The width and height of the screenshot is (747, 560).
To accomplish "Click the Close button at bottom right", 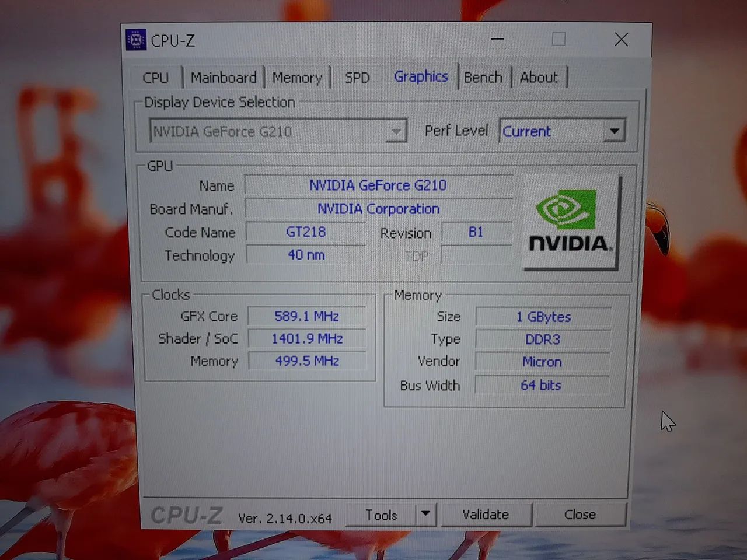I will click(580, 514).
